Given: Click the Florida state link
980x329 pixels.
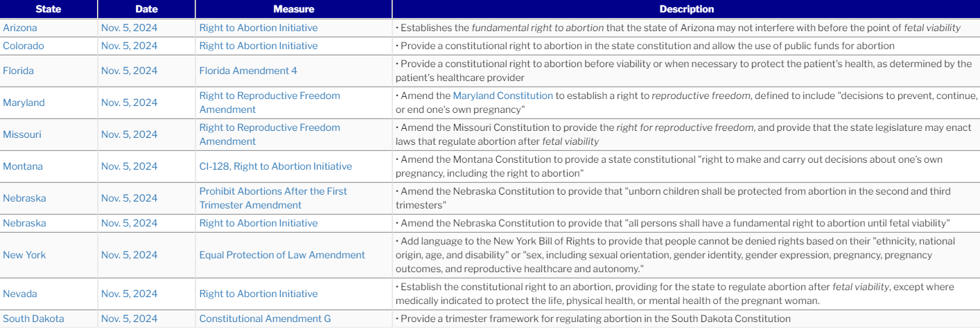Looking at the screenshot, I should [18, 71].
